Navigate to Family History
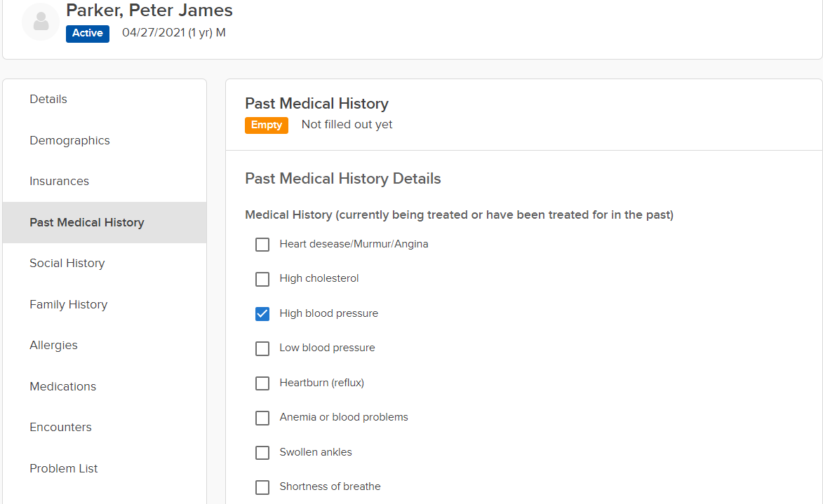This screenshot has height=504, width=823. tap(68, 304)
